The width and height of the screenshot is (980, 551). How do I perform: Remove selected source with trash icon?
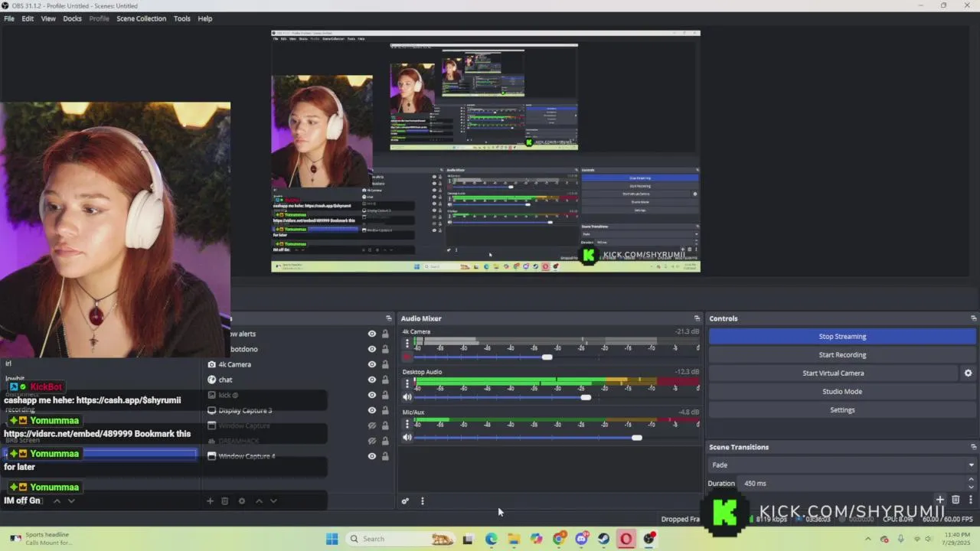(x=224, y=501)
